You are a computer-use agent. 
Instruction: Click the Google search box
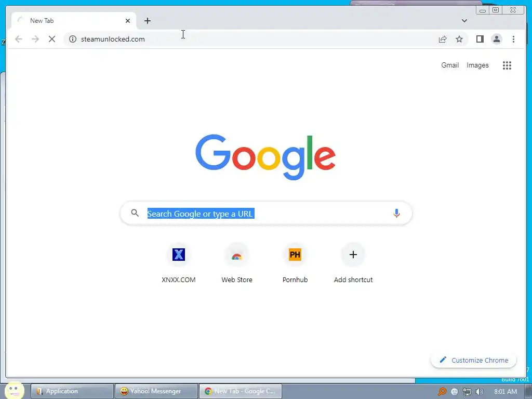click(x=266, y=214)
